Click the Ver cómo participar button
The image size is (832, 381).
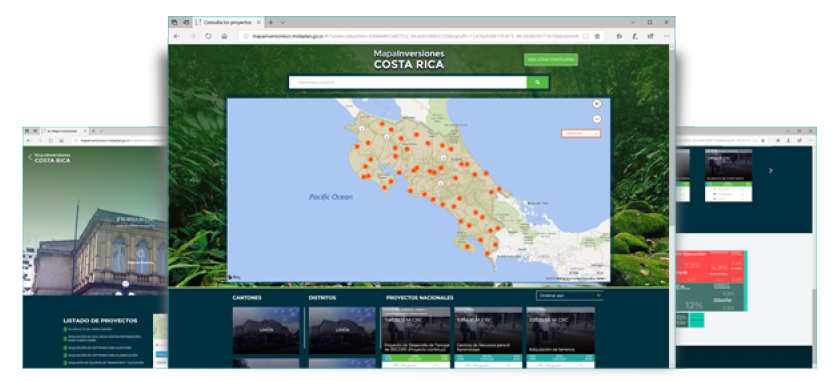[551, 60]
